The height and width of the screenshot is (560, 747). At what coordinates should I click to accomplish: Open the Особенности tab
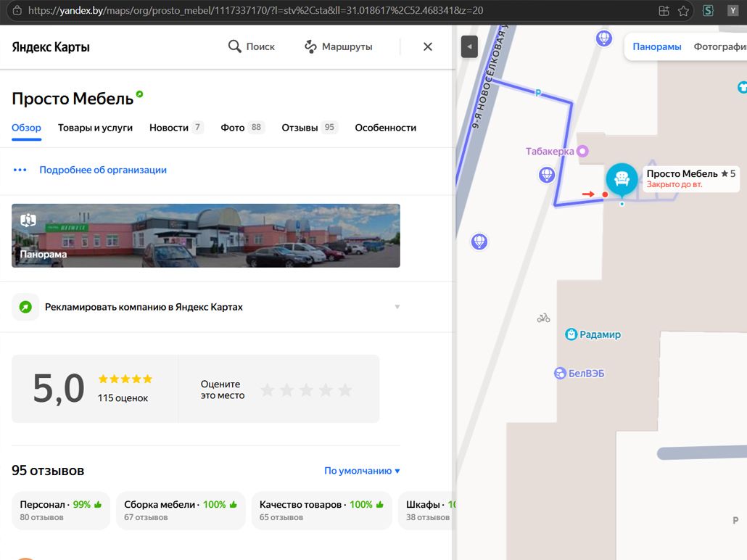pyautogui.click(x=385, y=128)
